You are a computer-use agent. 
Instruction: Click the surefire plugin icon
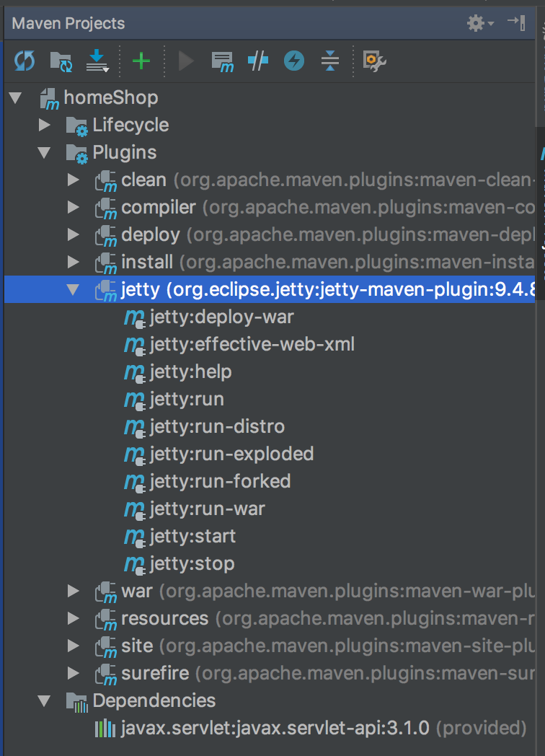[105, 674]
